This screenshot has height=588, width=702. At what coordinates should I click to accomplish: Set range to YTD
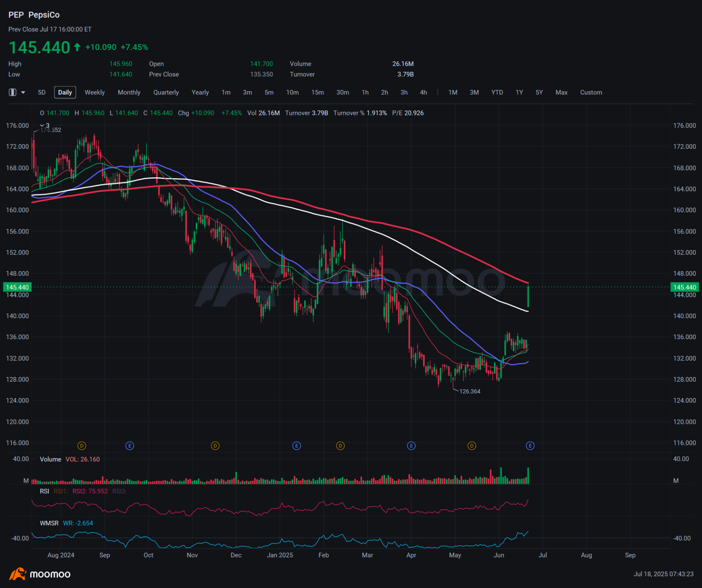pos(497,93)
